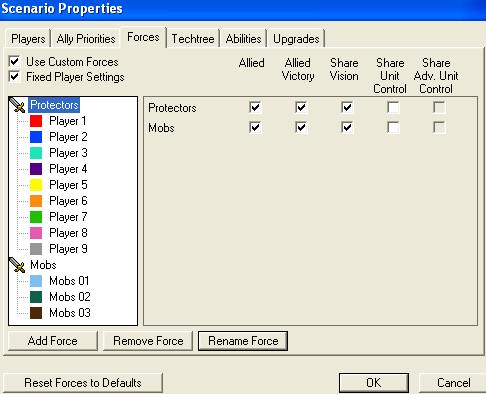Select Mobs 02 in the forces tree
This screenshot has height=394, width=486.
[x=70, y=297]
